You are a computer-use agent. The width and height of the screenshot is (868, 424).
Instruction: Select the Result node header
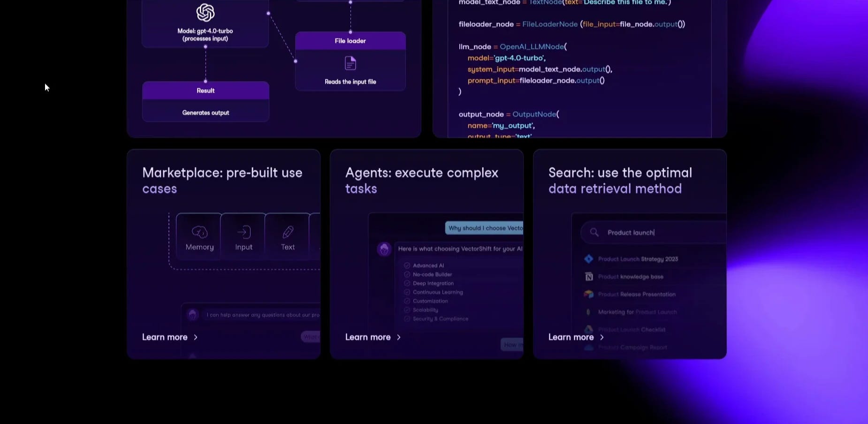tap(205, 90)
